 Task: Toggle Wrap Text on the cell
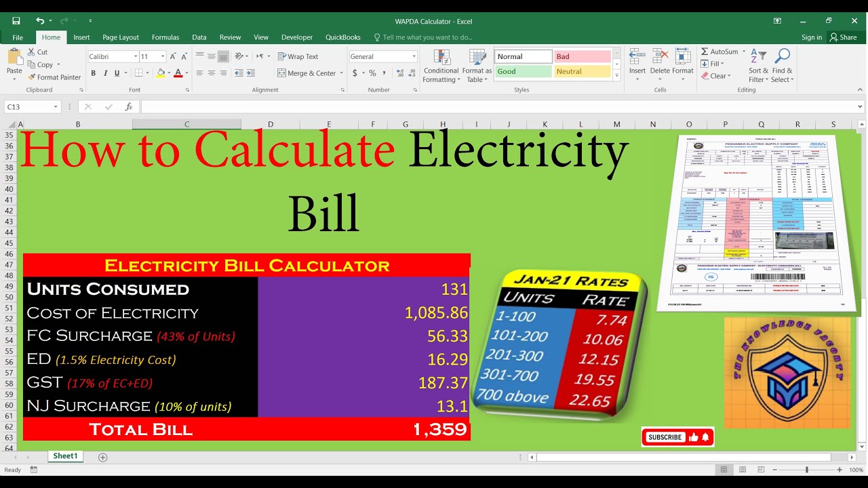click(x=298, y=57)
